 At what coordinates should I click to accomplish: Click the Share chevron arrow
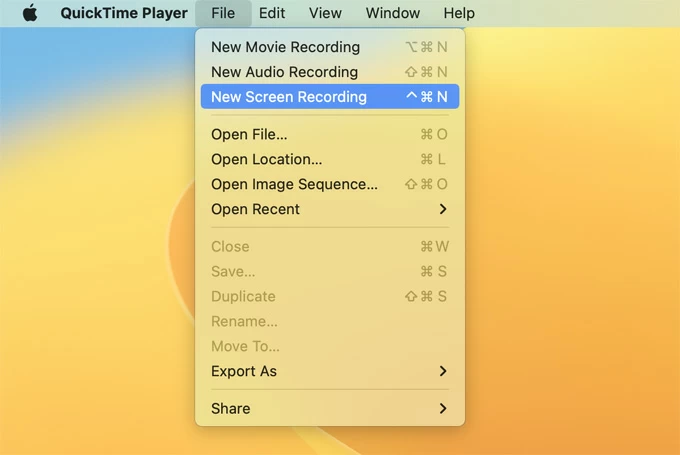point(443,408)
